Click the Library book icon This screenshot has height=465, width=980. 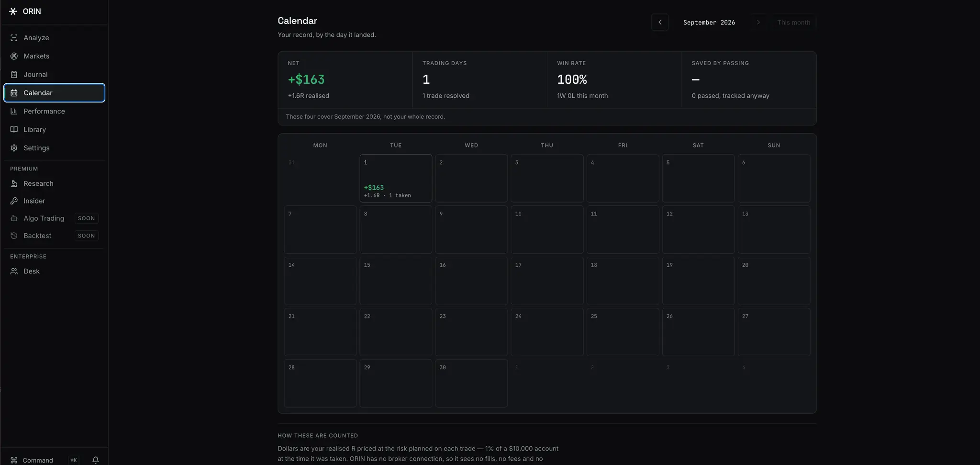coord(14,130)
